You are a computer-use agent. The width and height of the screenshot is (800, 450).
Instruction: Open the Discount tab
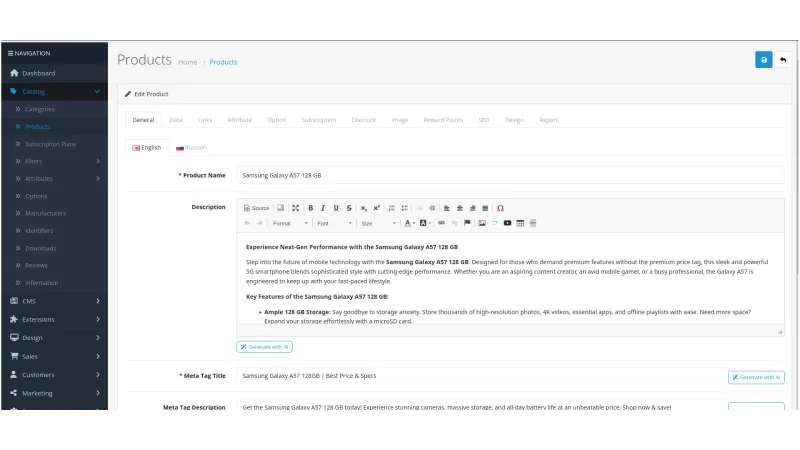363,120
